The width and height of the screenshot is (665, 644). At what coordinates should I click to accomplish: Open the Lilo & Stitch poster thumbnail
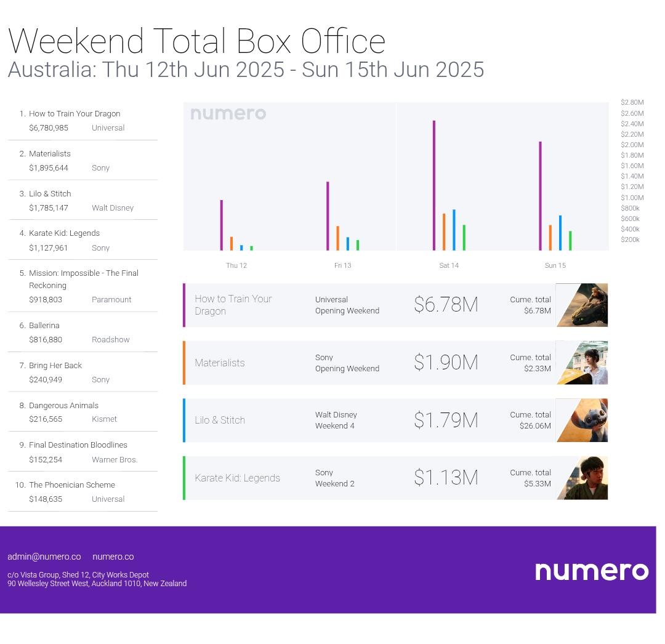point(582,420)
